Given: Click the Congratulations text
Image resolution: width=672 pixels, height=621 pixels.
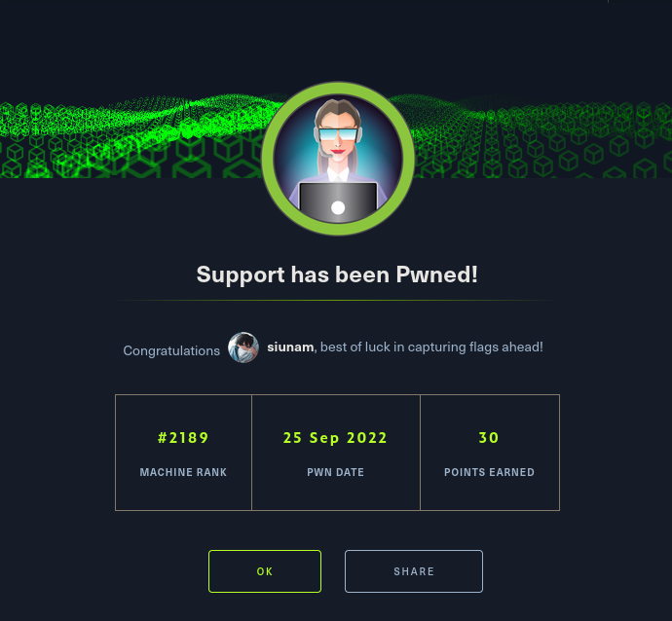Looking at the screenshot, I should pos(171,350).
